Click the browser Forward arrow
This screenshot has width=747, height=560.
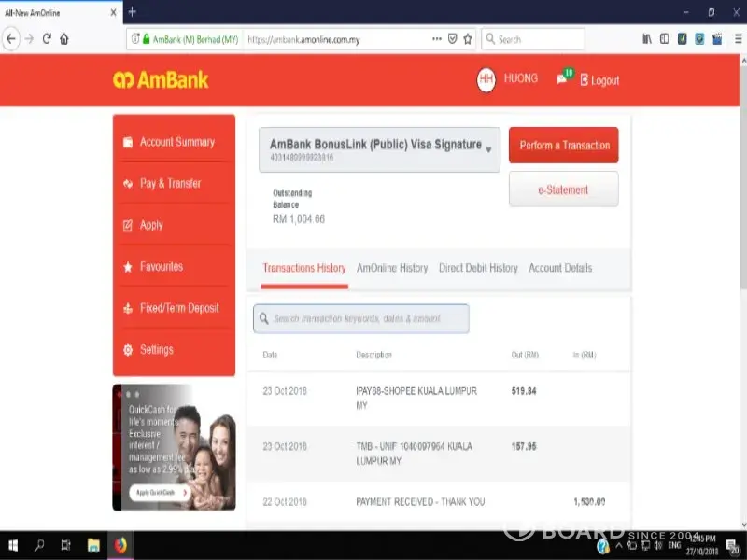tap(29, 39)
